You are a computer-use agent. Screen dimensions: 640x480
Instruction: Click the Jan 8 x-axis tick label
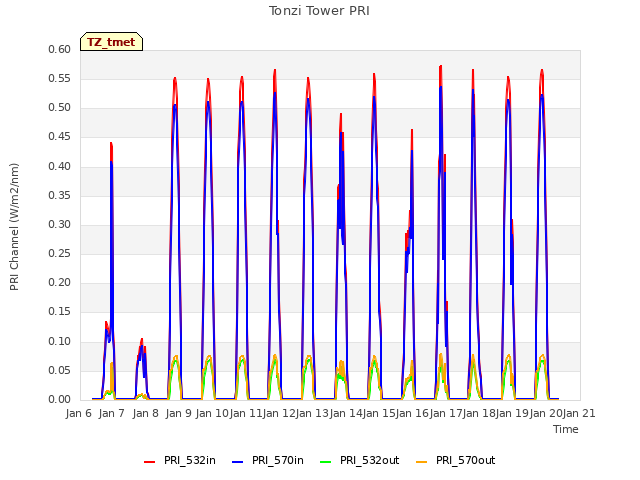146,413
